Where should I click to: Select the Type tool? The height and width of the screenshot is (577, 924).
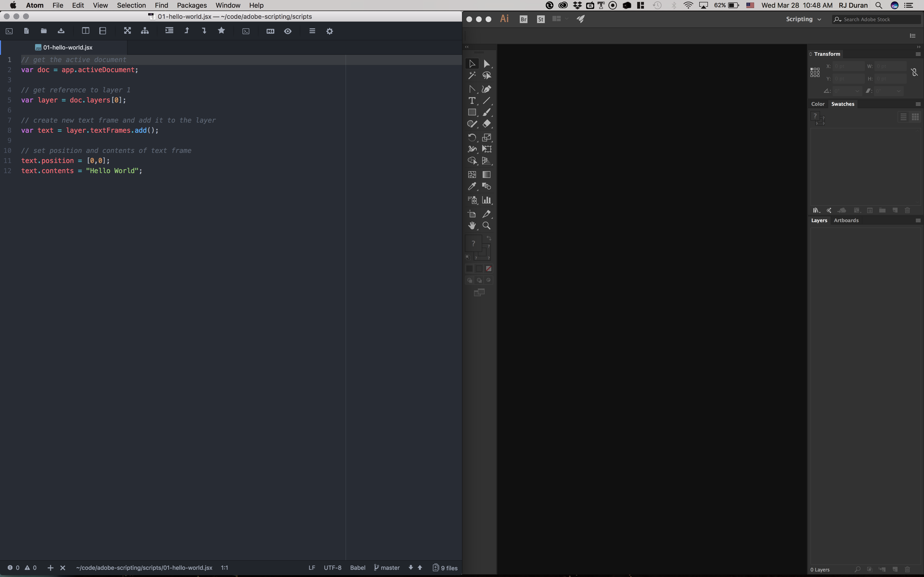tap(472, 101)
